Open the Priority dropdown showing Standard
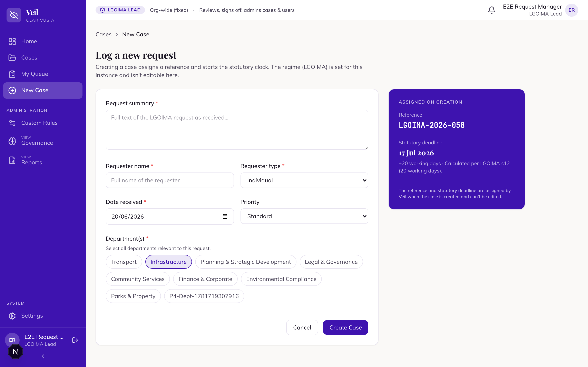This screenshot has height=367, width=588. [x=304, y=216]
